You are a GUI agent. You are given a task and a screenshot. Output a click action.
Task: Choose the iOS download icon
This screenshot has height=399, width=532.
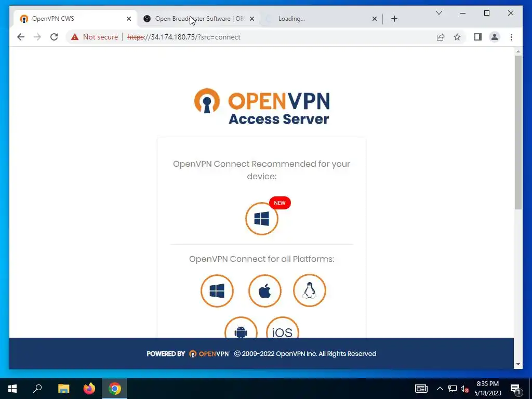pos(282,328)
